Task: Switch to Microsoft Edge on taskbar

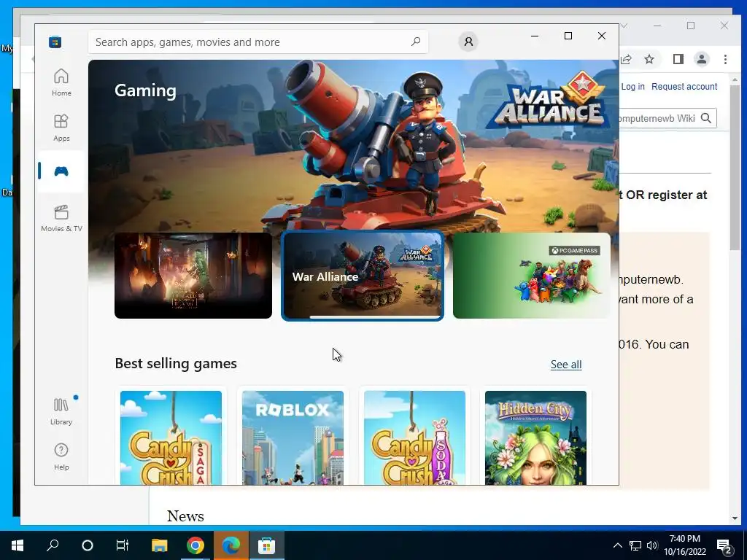Action: point(231,545)
